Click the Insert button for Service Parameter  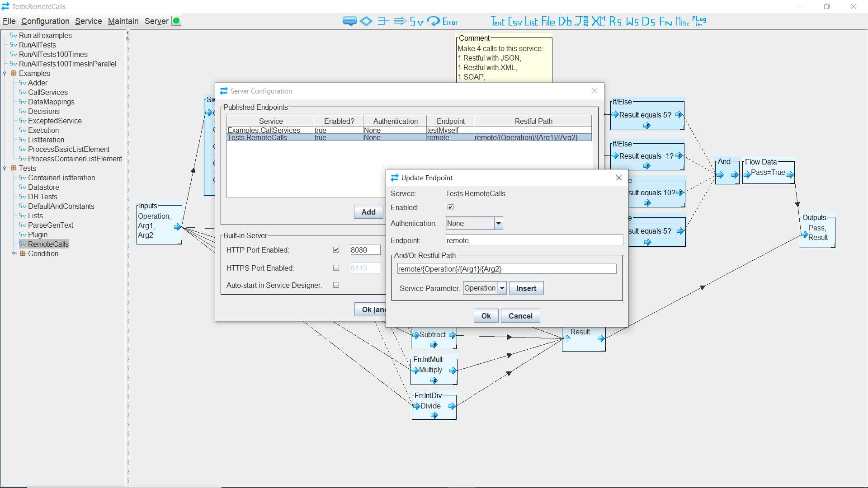526,288
